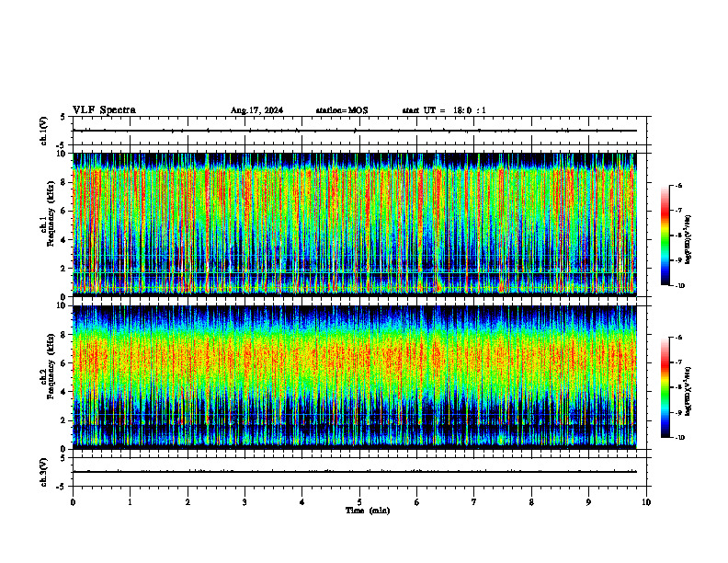Click the "station=MOS" header label
Viewport: 728px width, 563px height.
(x=342, y=110)
